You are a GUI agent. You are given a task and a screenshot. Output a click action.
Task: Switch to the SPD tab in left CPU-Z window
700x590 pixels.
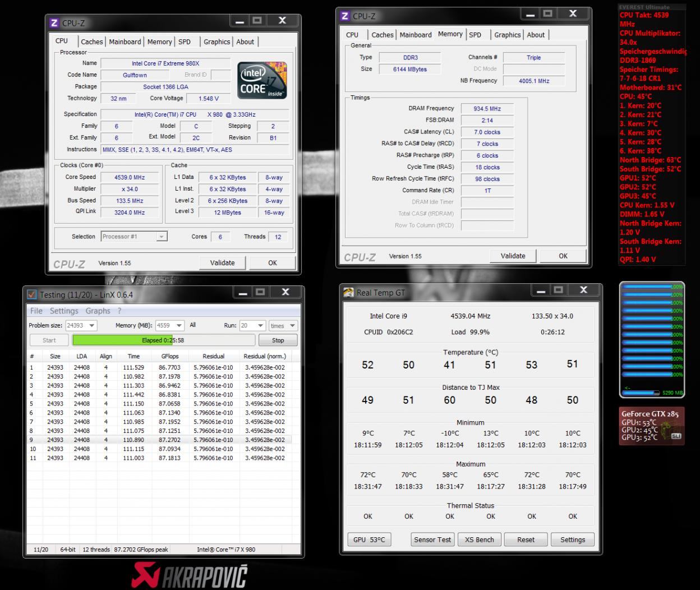[x=185, y=42]
